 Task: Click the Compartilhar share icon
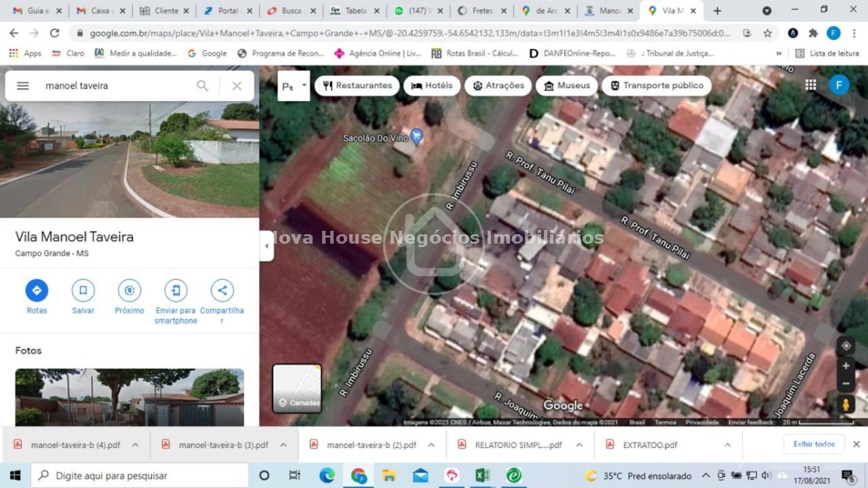[x=222, y=290]
